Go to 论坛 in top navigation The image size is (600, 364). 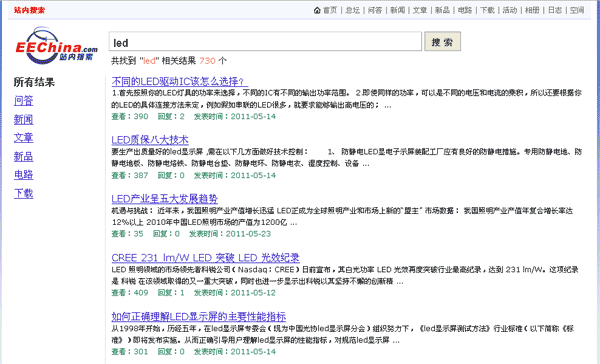[352, 10]
